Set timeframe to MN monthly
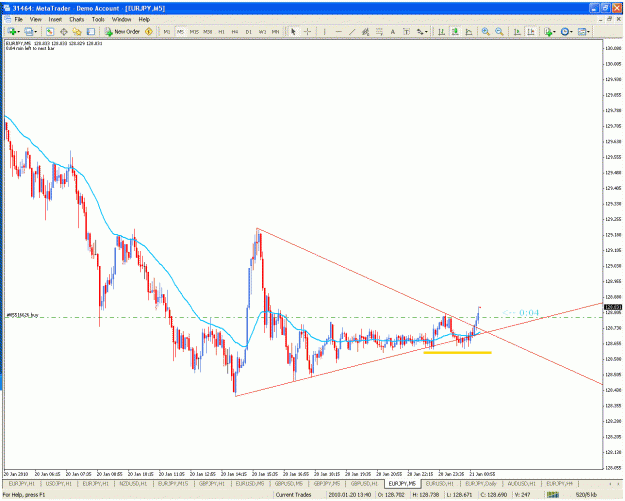The height and width of the screenshot is (501, 625). point(275,31)
